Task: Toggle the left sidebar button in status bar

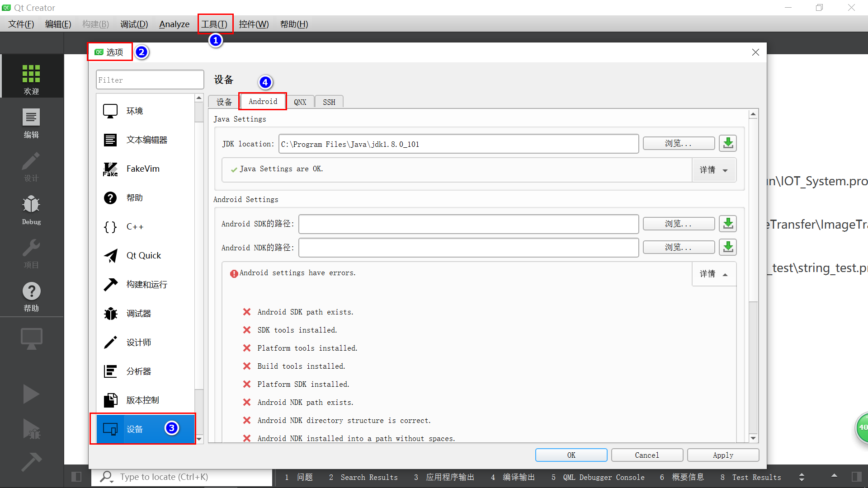Action: pos(76,477)
